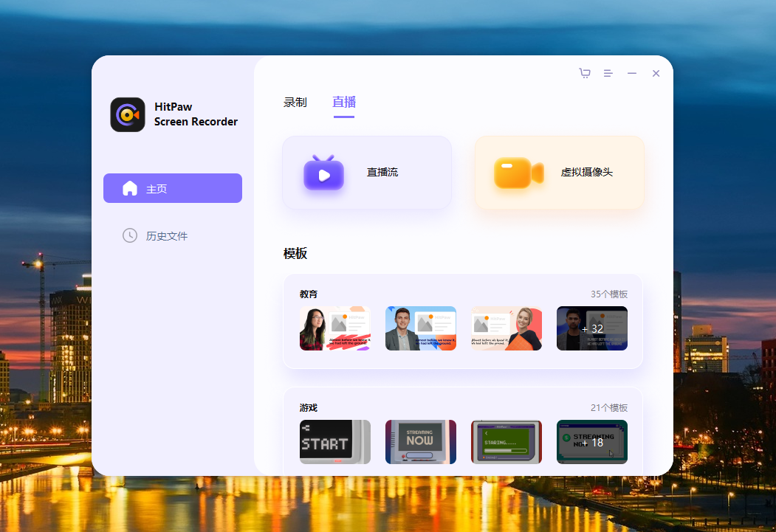Click the purple TV live stream icon
This screenshot has width=776, height=532.
pos(323,173)
